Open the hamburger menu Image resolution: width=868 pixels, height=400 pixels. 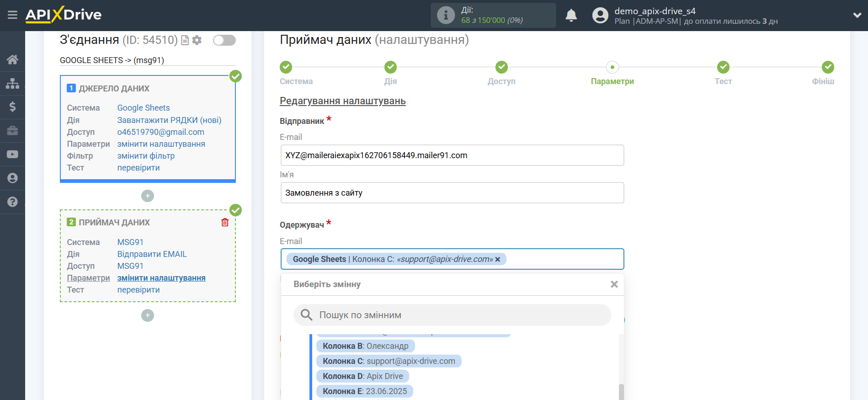(x=12, y=15)
